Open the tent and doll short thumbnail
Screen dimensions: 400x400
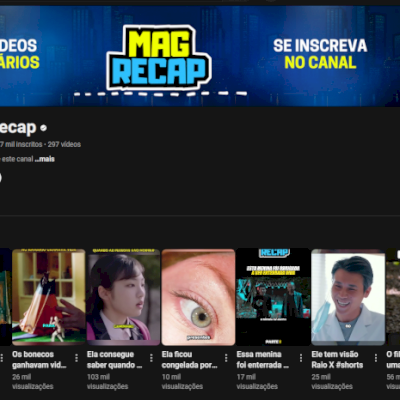(x=49, y=297)
